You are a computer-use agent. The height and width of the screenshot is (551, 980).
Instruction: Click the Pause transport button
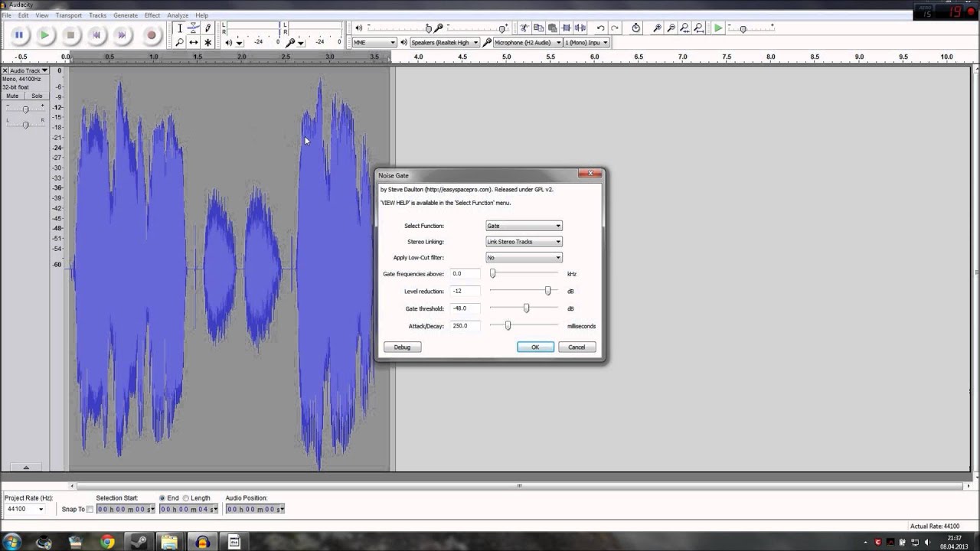click(18, 34)
